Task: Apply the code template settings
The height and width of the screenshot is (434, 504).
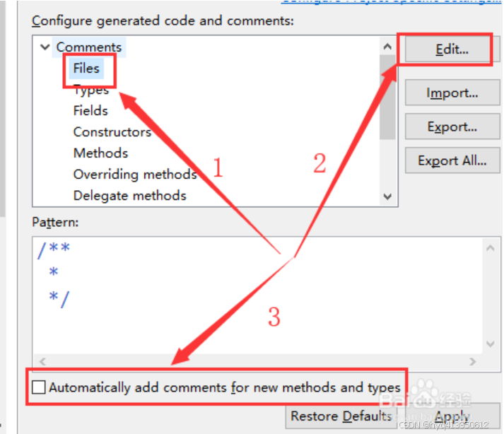Action: click(452, 416)
